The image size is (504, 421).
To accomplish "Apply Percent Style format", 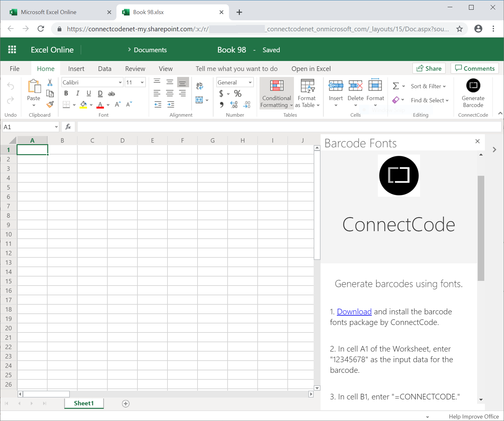I will click(x=238, y=94).
